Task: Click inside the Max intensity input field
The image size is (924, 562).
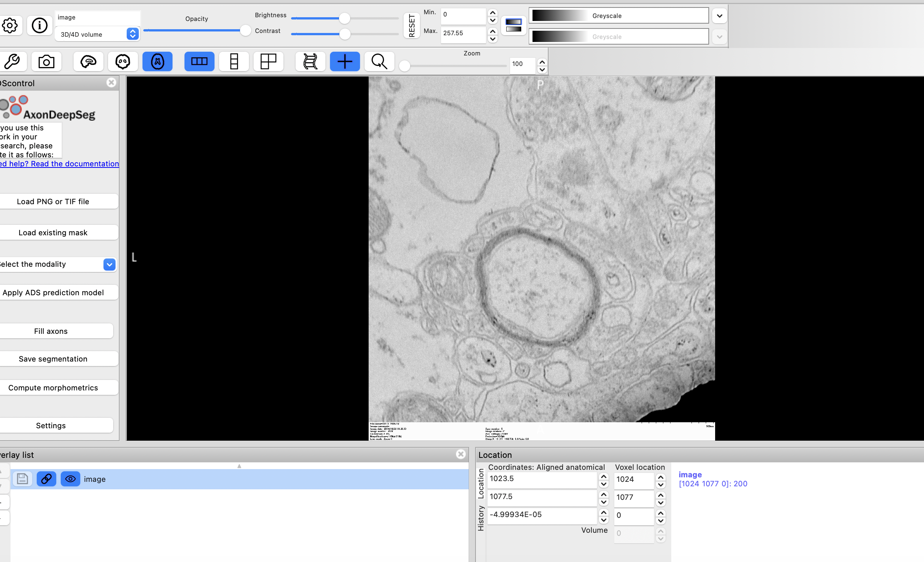Action: [463, 35]
